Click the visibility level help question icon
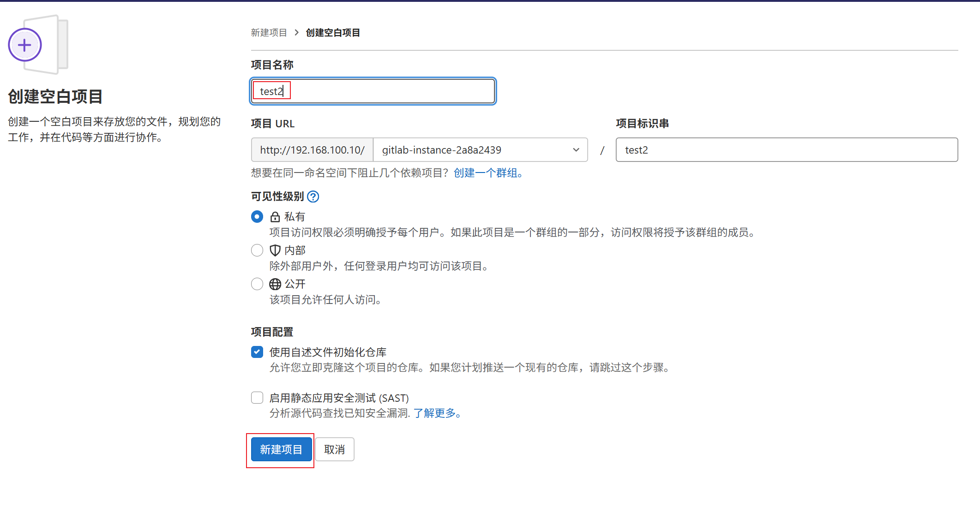Screen dimensions: 980x512 click(313, 197)
